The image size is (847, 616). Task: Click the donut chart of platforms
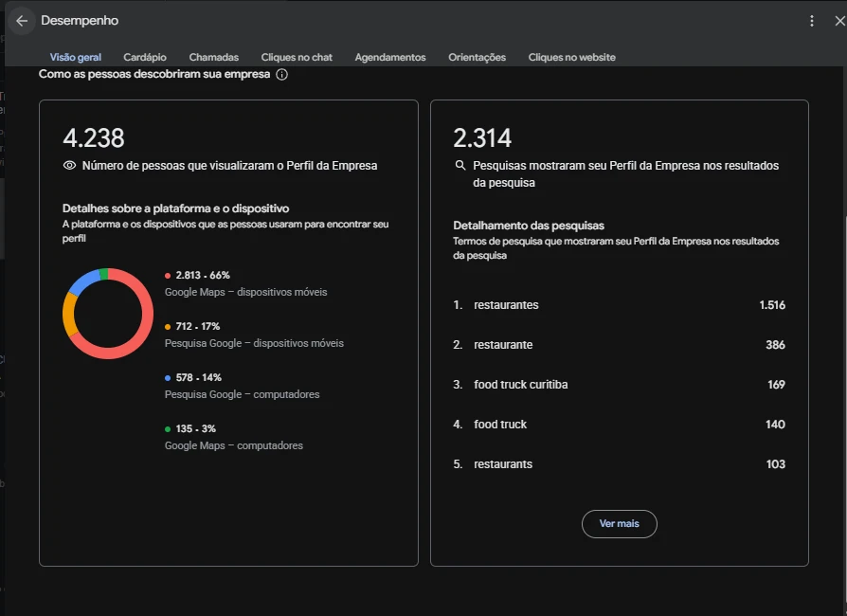tap(108, 314)
